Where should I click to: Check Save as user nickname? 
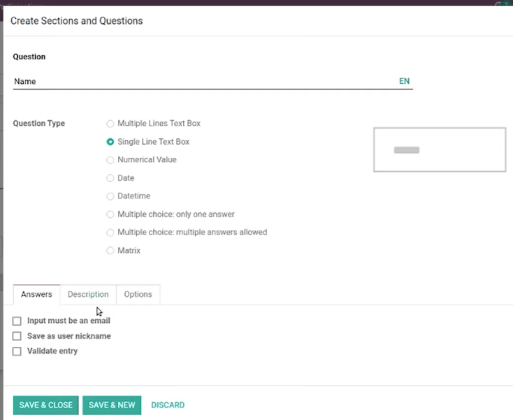pos(17,336)
